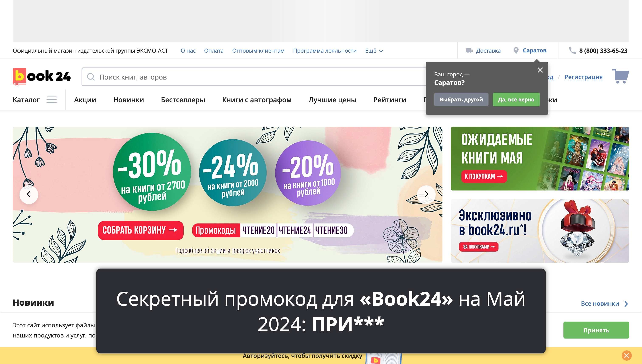Go to the next banner slide

(426, 194)
